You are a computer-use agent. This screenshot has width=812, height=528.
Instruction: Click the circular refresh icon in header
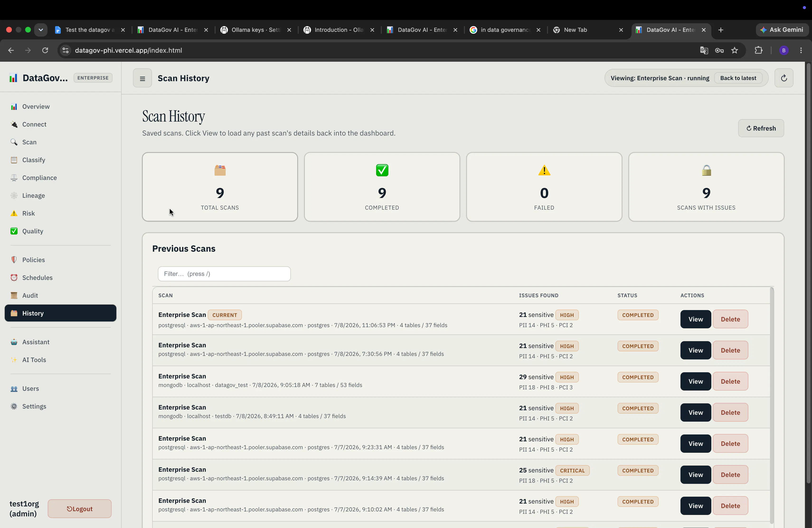784,78
